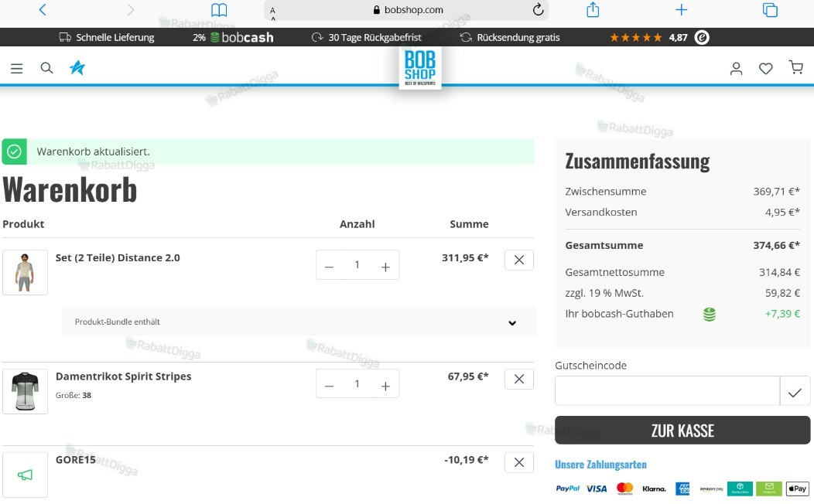Open the Damentrikot Spirit Stripes thumbnail
Screen dimensions: 814x504
click(25, 391)
